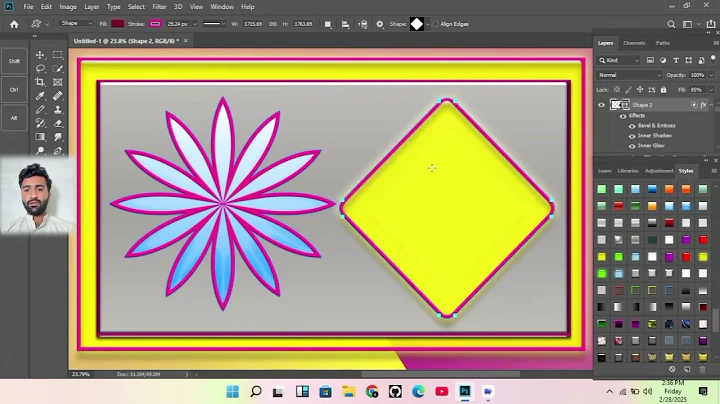Open the fx icon on Shape 2 layer
The width and height of the screenshot is (720, 404).
pos(703,105)
